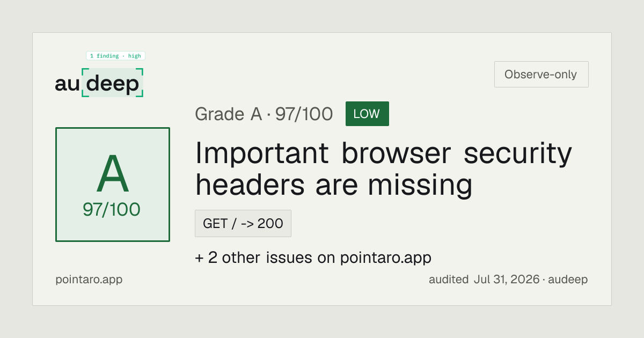644x338 pixels.
Task: Click the '97/100' text beside Grade A
Action: pos(304,114)
